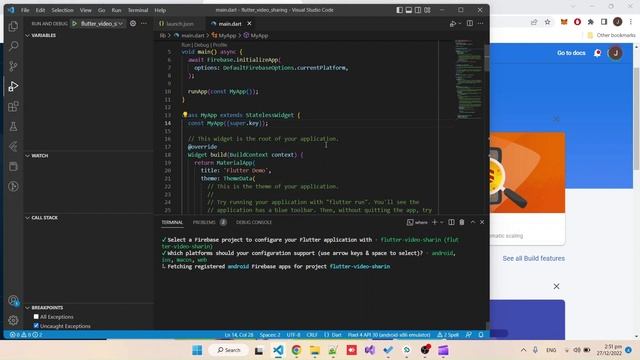The height and width of the screenshot is (360, 640).
Task: Click the lightbulb code action on line 13
Action: (x=184, y=115)
